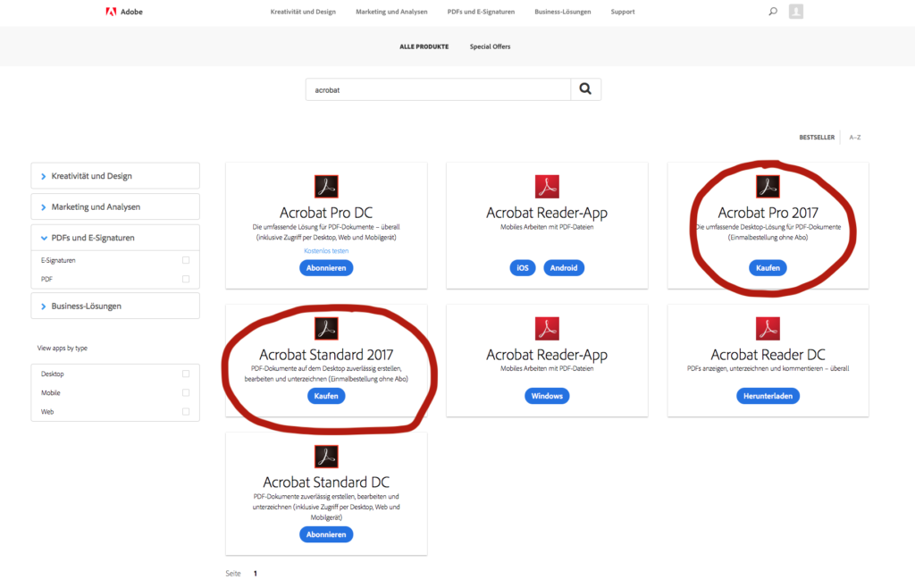The width and height of the screenshot is (915, 588).
Task: Check the Mobile filter option
Action: click(187, 392)
